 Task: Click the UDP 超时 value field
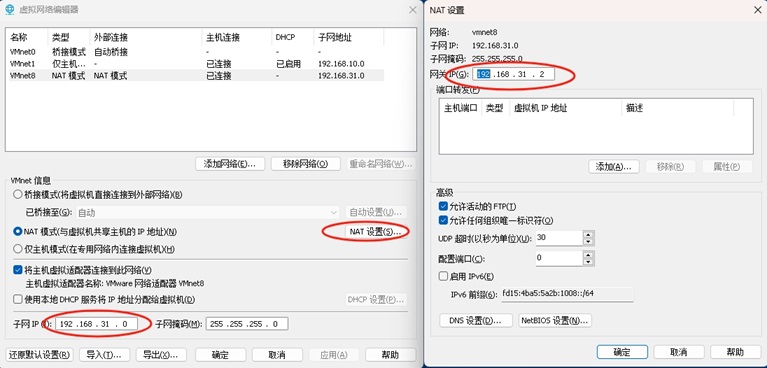[559, 238]
